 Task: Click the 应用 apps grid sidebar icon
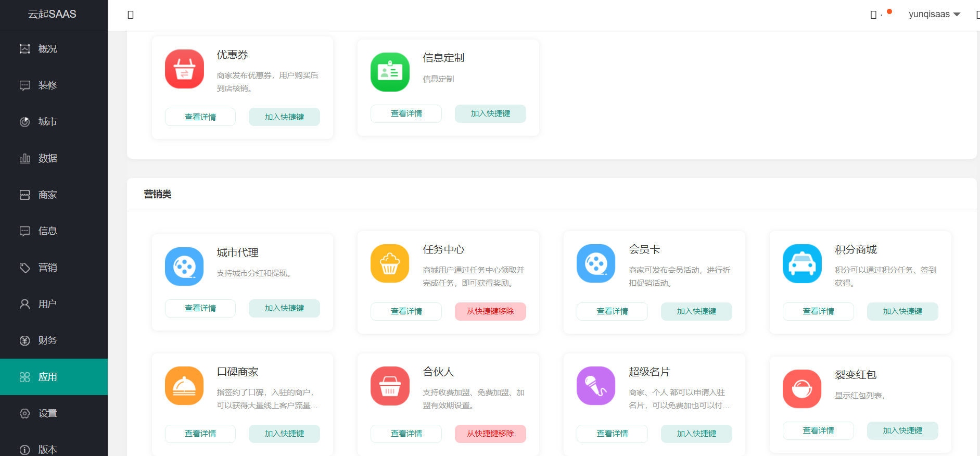24,377
